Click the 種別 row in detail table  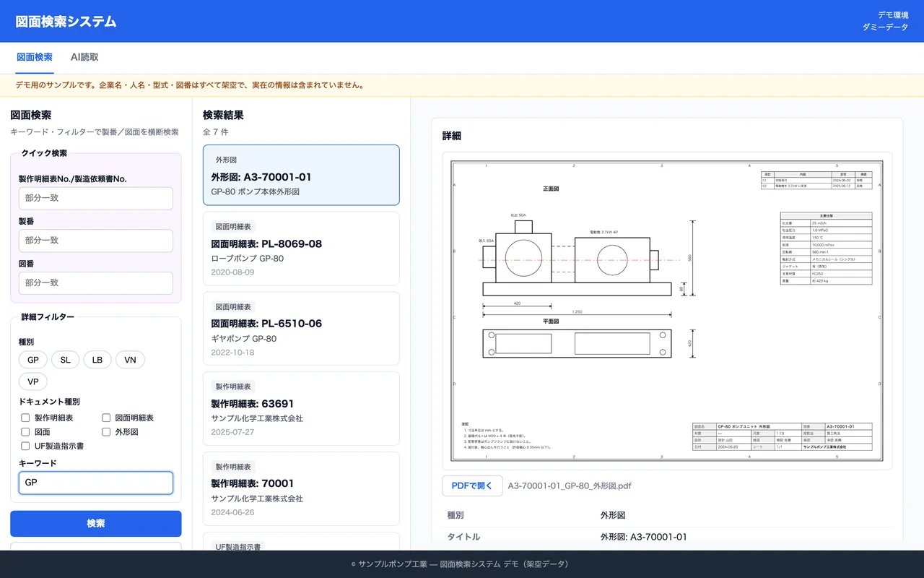click(x=667, y=516)
